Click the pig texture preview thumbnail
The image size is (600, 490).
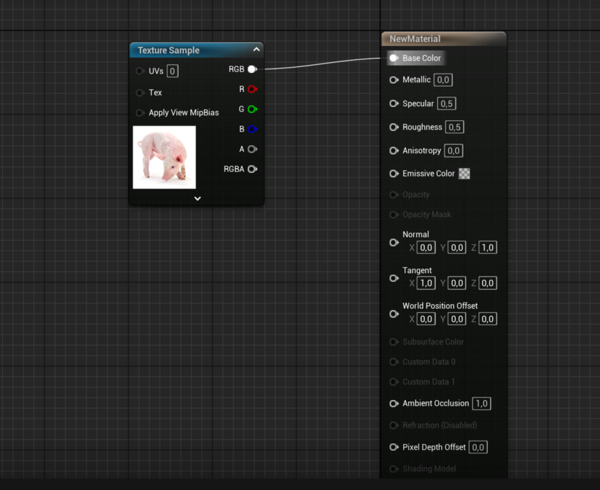click(x=164, y=157)
